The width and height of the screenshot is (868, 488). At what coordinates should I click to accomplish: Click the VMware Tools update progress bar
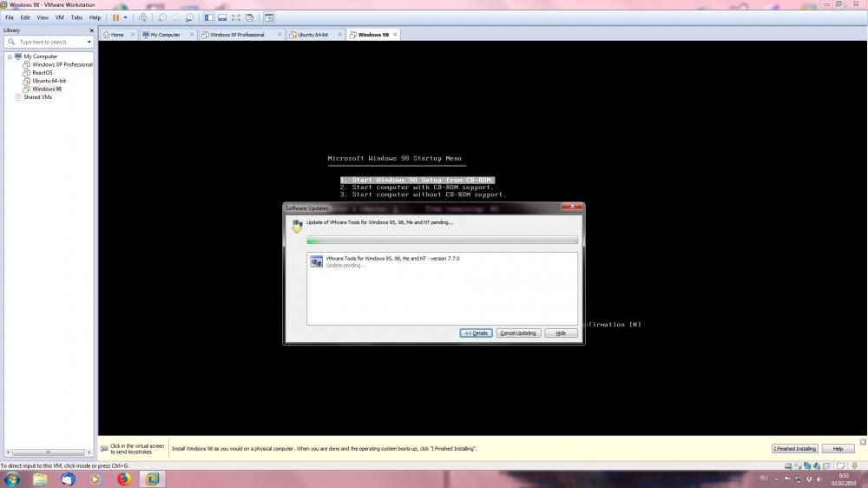pos(443,241)
